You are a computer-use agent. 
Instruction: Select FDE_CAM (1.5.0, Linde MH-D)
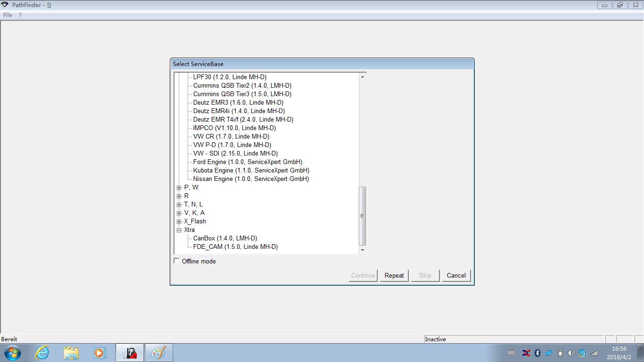[x=235, y=247]
